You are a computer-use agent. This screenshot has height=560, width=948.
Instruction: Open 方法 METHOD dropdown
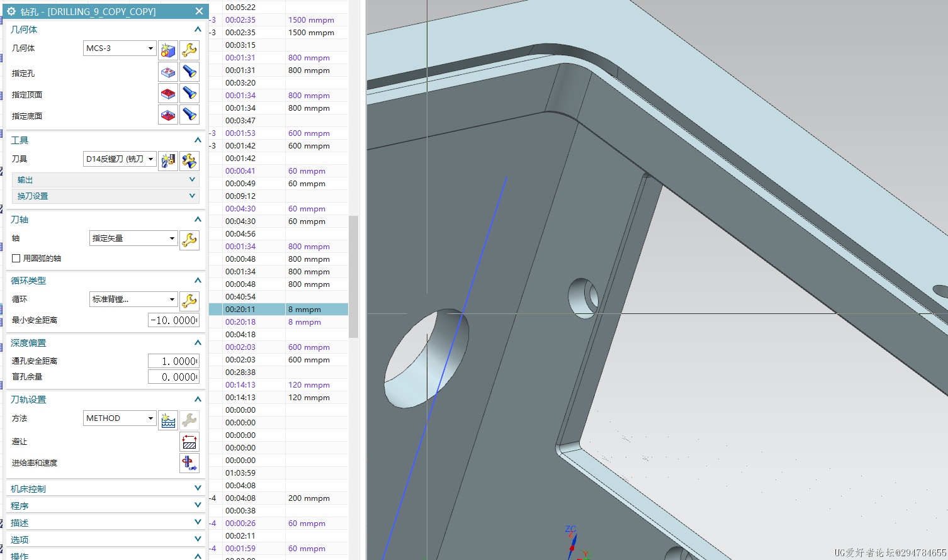[120, 418]
